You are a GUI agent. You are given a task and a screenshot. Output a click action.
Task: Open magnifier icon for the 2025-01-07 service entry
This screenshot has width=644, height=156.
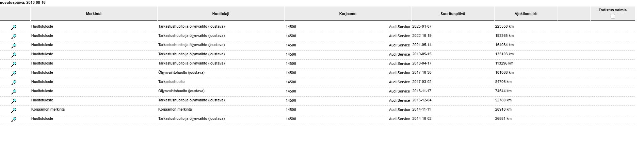(x=14, y=27)
